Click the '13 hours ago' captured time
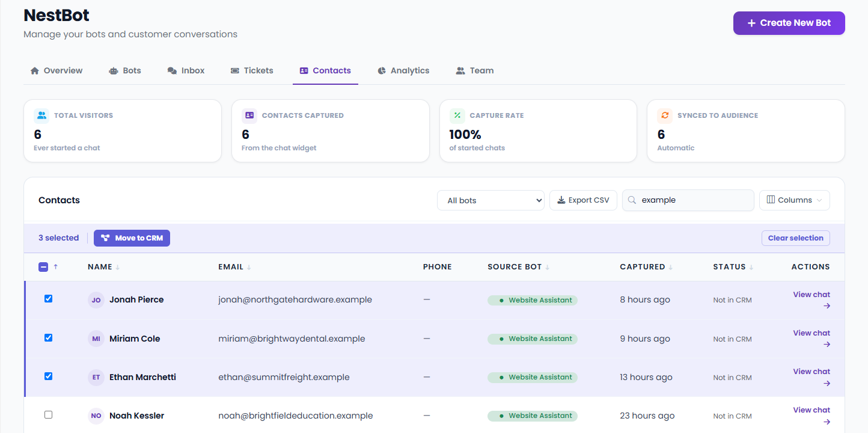Screen dimensions: 868x433 [646, 377]
